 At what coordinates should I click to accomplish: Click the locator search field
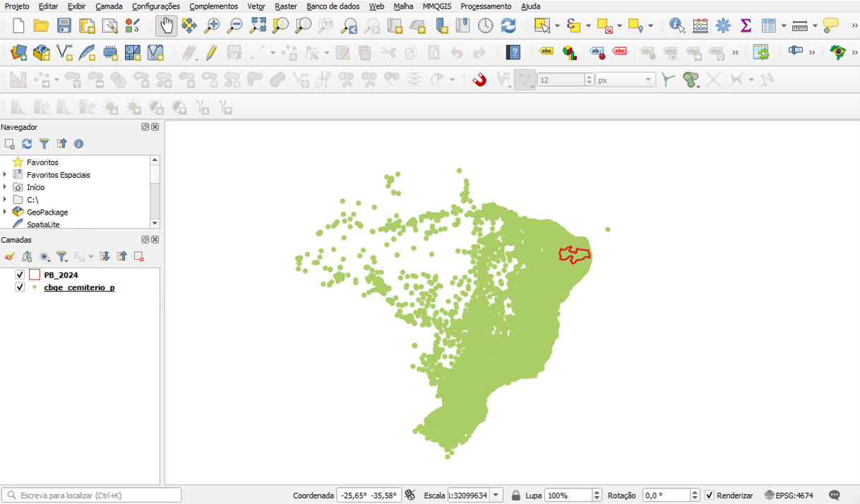click(x=92, y=496)
